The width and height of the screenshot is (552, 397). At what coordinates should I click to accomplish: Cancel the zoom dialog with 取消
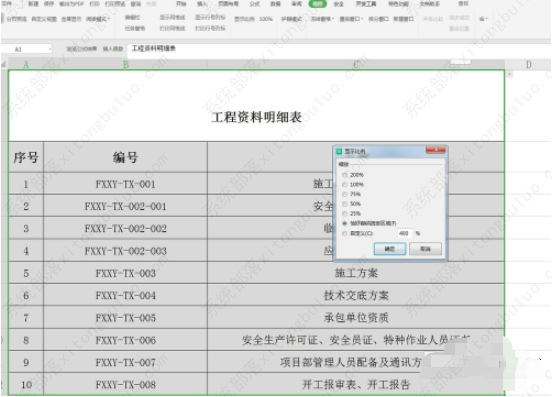point(425,249)
